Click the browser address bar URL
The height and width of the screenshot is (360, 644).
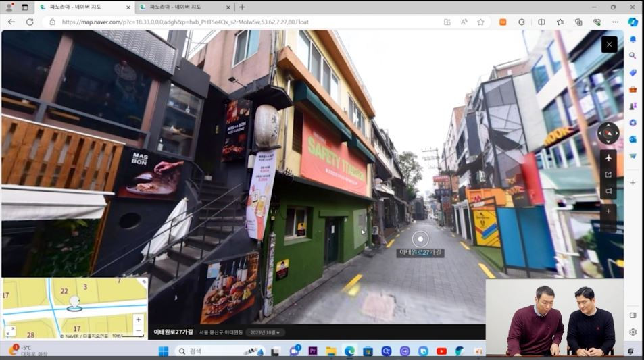(185, 22)
